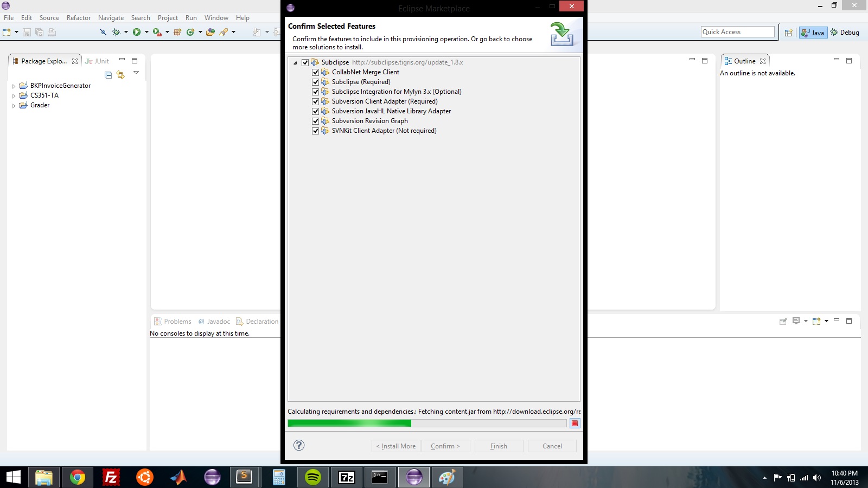Click the Windows Start button

pyautogui.click(x=13, y=477)
